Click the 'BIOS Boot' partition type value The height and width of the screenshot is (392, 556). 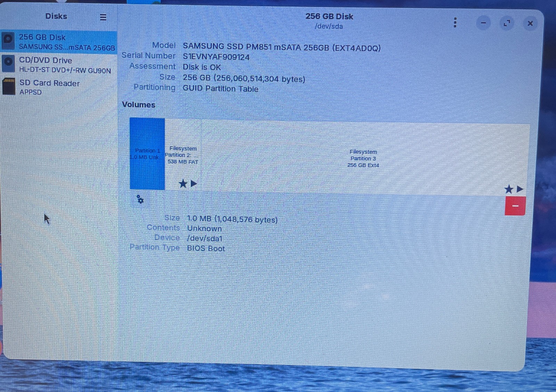point(206,248)
